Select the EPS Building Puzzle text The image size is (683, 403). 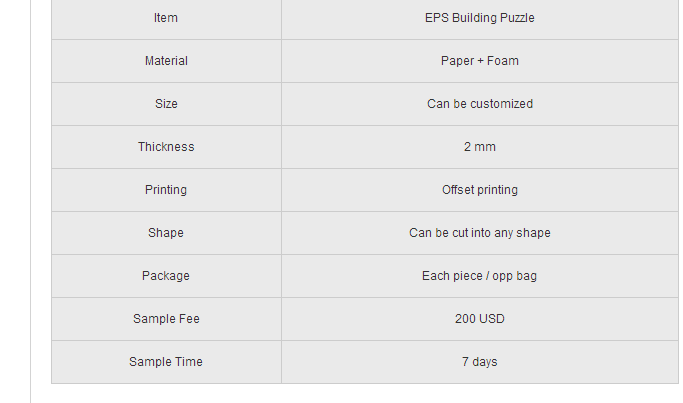[480, 18]
